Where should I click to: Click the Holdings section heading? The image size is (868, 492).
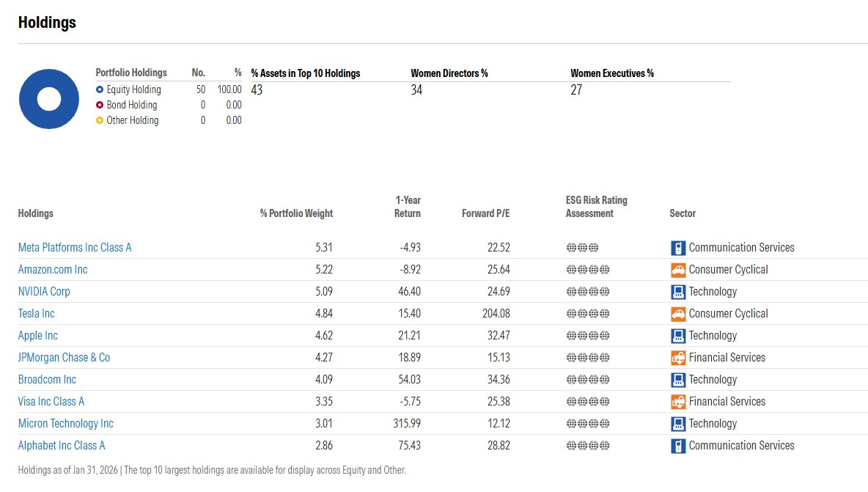(47, 23)
